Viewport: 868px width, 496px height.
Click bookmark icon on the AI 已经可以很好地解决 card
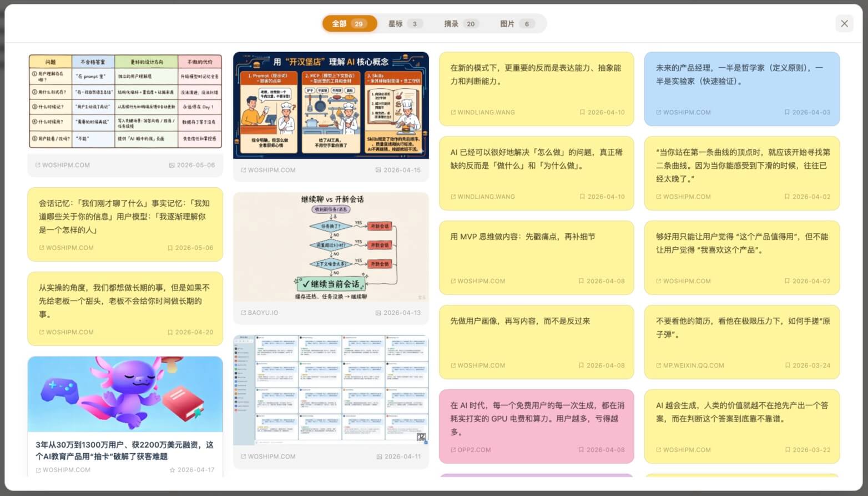pos(582,197)
